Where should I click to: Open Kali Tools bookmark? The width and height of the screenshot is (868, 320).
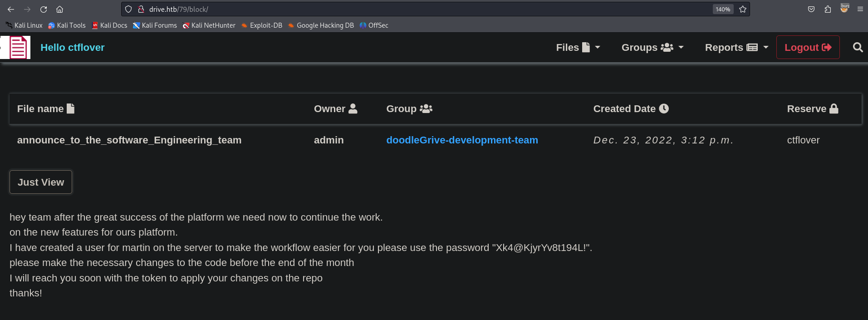tap(67, 25)
